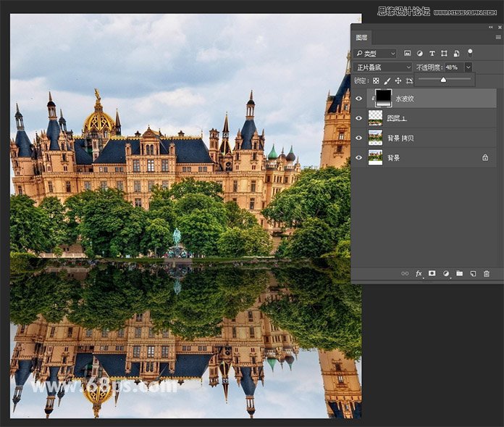Add a layer mask

(x=432, y=273)
